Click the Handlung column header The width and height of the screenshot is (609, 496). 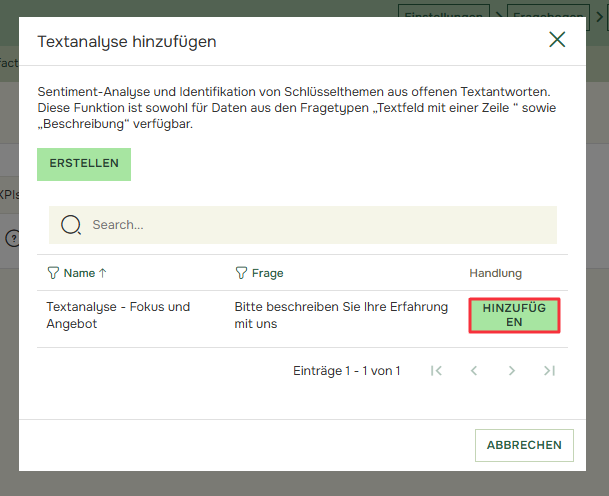(495, 273)
